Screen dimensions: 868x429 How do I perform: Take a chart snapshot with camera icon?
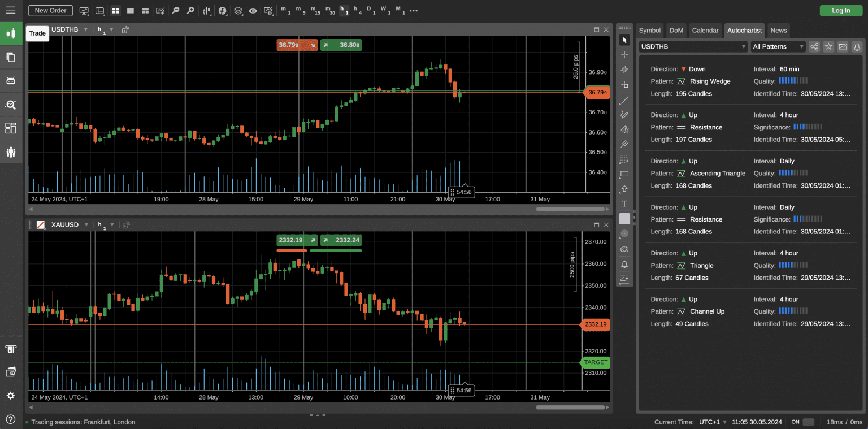624,249
